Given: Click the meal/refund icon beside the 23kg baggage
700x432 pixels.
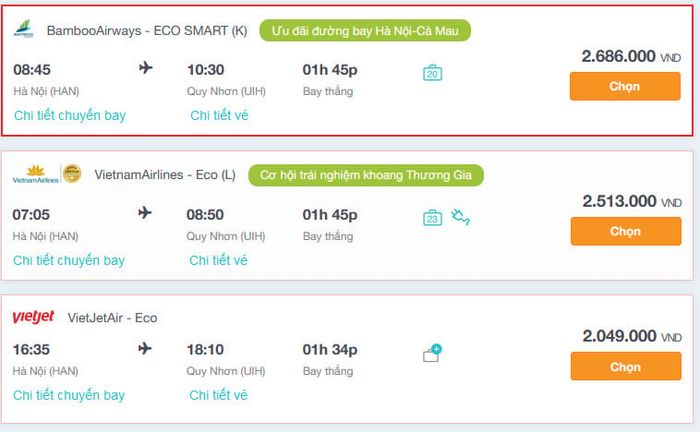Looking at the screenshot, I should (x=460, y=217).
